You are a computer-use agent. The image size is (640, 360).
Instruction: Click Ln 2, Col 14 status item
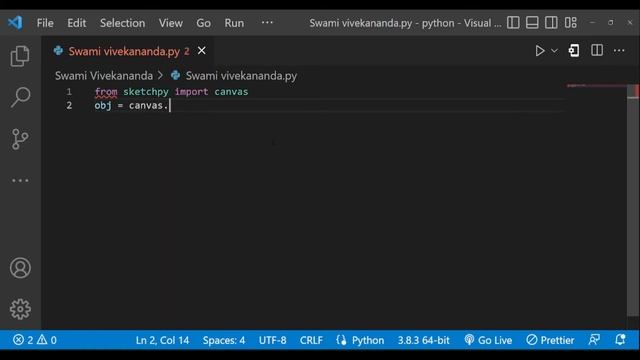162,340
